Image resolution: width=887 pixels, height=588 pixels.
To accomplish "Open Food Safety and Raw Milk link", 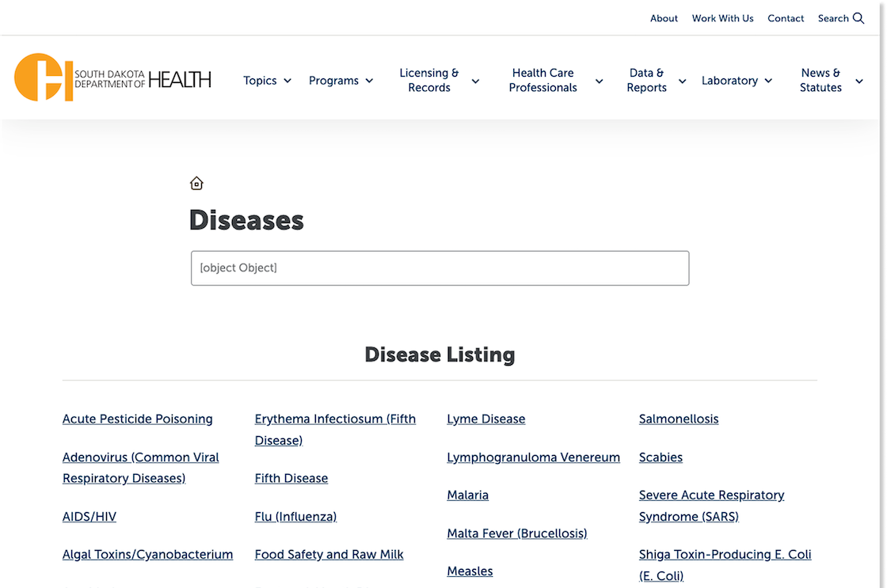I will click(x=329, y=555).
